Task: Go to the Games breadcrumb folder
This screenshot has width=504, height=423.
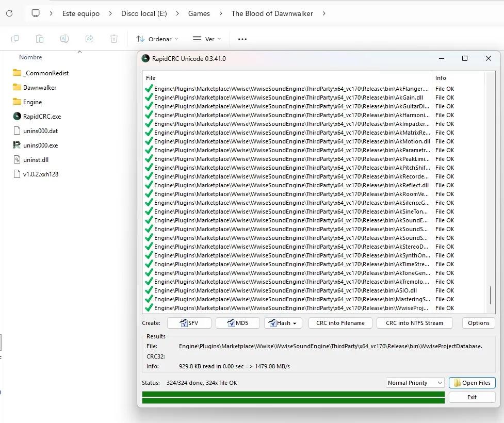Action: coord(199,13)
